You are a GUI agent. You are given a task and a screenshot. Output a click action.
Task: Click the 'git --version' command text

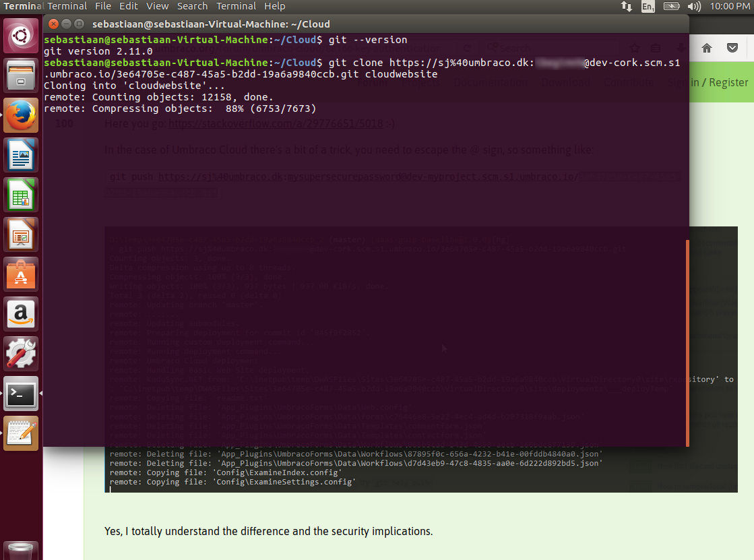[368, 40]
